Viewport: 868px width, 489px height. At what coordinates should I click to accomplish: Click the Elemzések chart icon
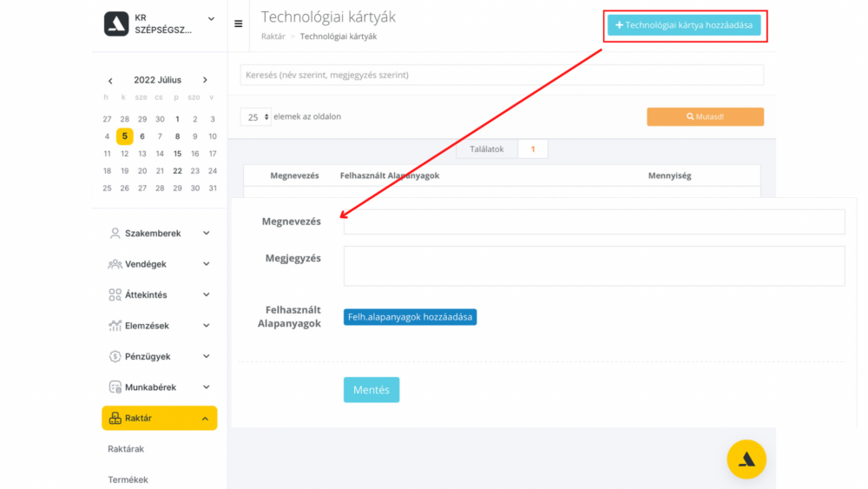point(115,326)
